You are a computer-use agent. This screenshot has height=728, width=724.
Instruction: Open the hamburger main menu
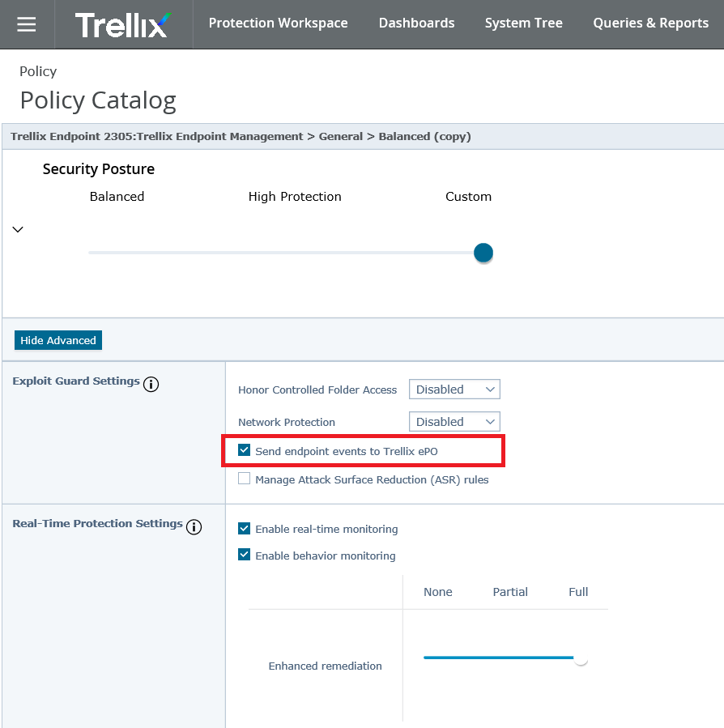point(27,24)
